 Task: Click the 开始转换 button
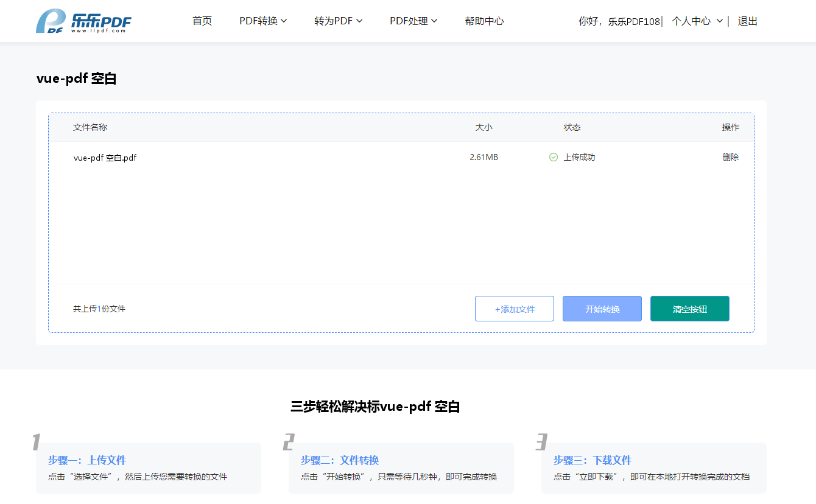602,309
